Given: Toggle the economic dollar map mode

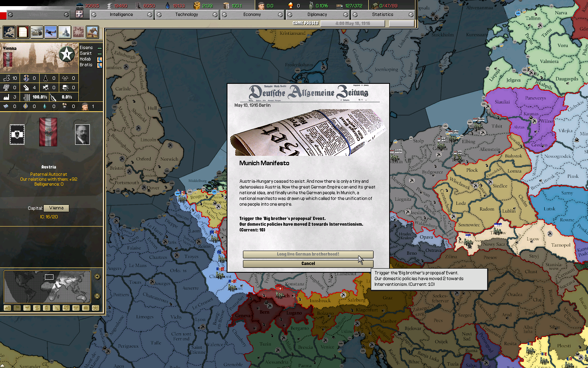Looking at the screenshot, I should [37, 308].
